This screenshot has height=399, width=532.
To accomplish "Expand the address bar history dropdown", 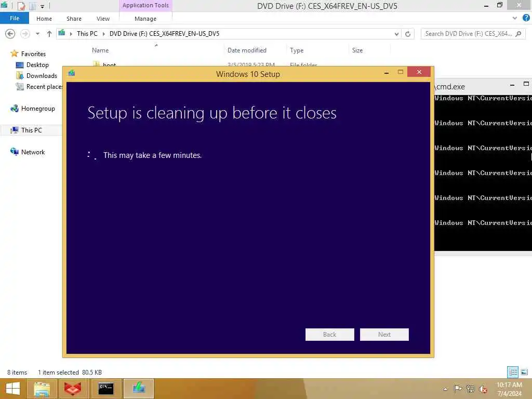I will (x=396, y=34).
